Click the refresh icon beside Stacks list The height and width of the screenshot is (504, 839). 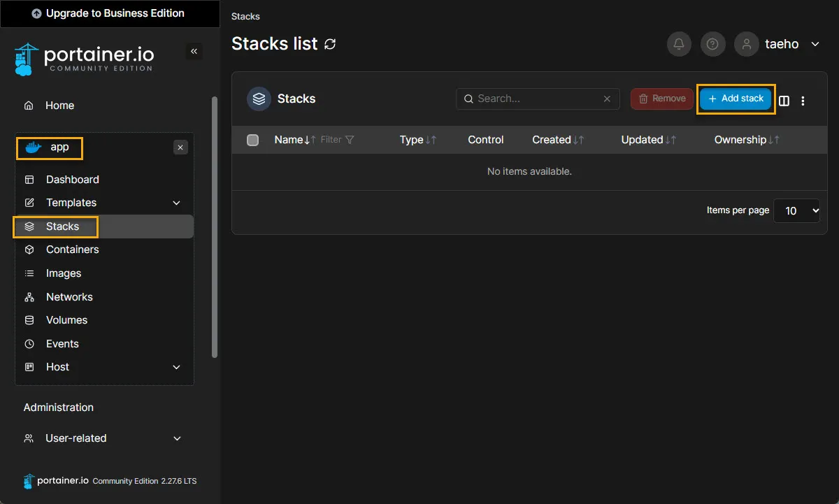(x=330, y=44)
